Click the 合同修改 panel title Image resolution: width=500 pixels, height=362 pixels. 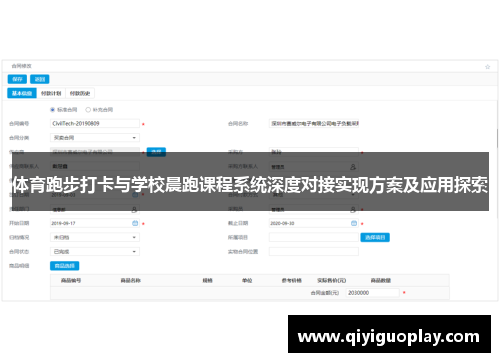[x=22, y=66]
